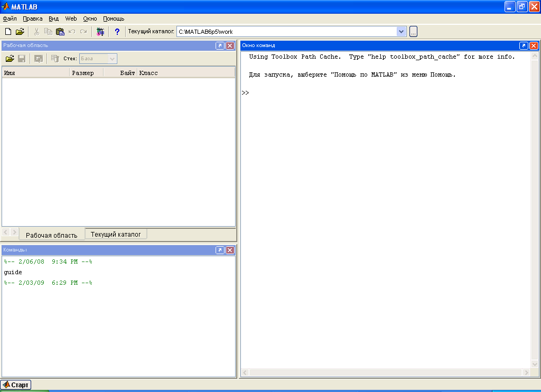The image size is (541, 392).
Task: Click the delete variable icon in workspace toolbar
Action: click(x=55, y=59)
